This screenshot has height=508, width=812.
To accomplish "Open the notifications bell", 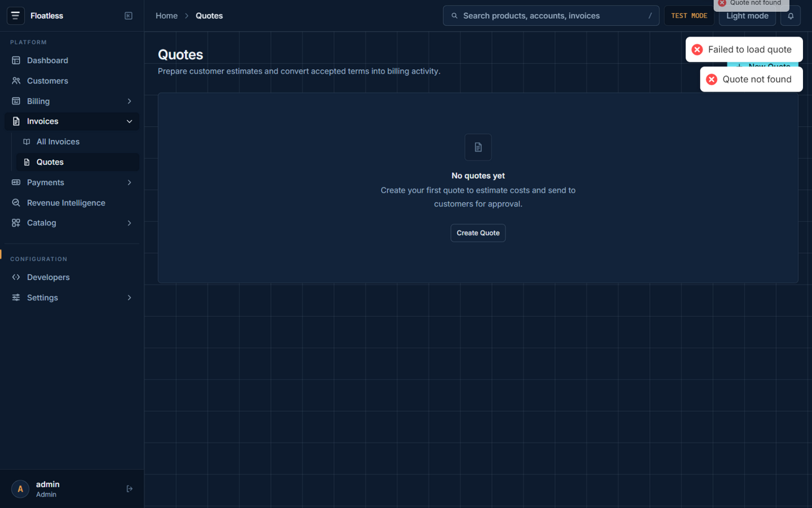I will click(791, 16).
